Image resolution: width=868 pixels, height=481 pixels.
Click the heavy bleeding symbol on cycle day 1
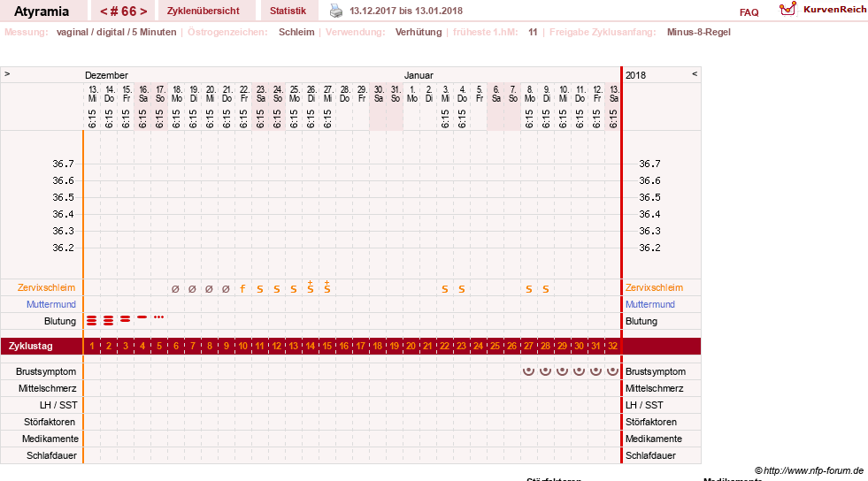[92, 320]
